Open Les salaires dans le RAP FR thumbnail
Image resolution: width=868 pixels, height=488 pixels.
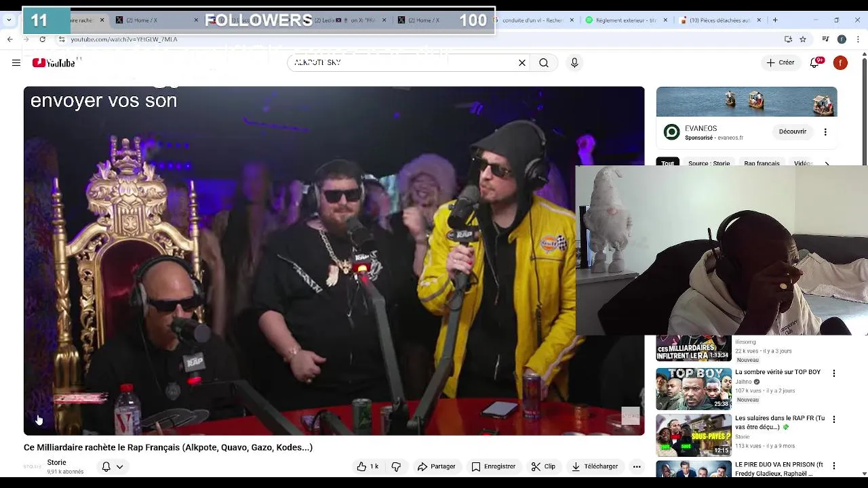tap(694, 435)
